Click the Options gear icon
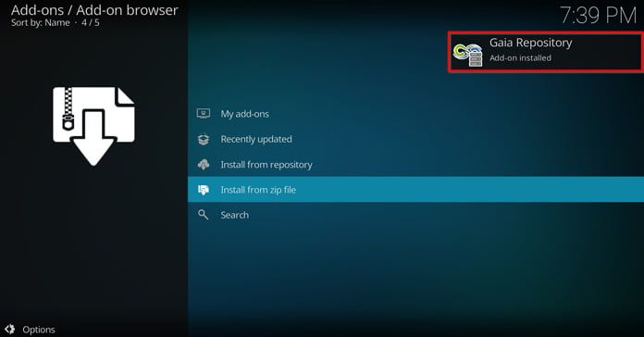 (x=10, y=329)
